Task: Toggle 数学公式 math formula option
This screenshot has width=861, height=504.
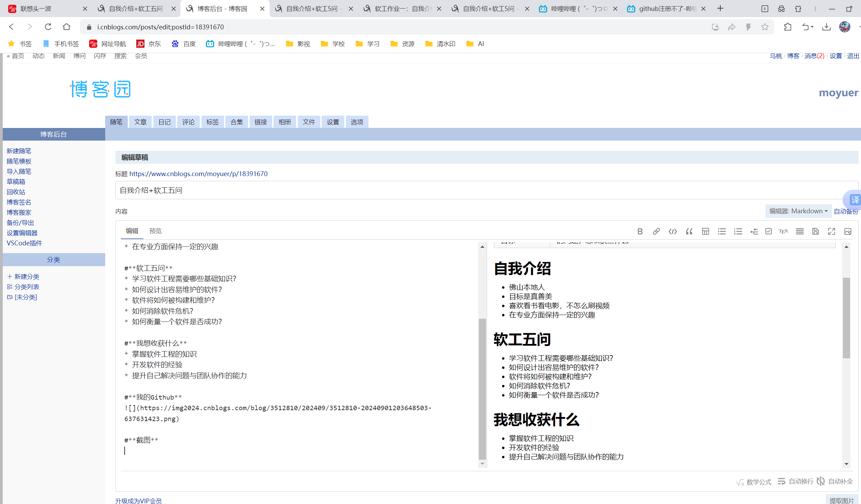Action: (x=754, y=482)
